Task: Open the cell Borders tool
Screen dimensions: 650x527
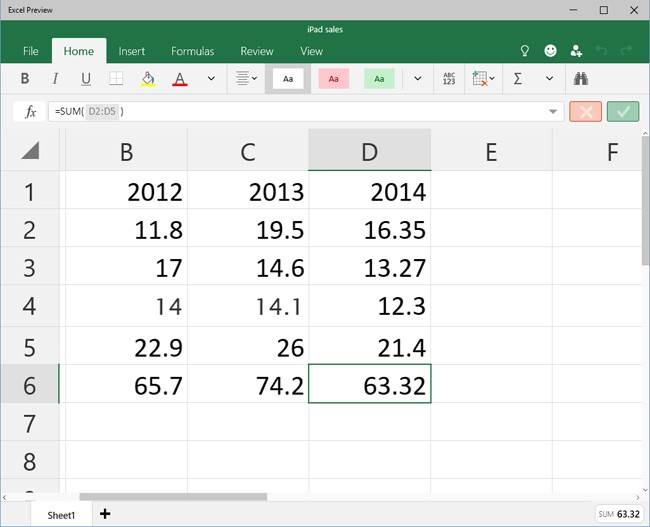Action: pyautogui.click(x=116, y=78)
